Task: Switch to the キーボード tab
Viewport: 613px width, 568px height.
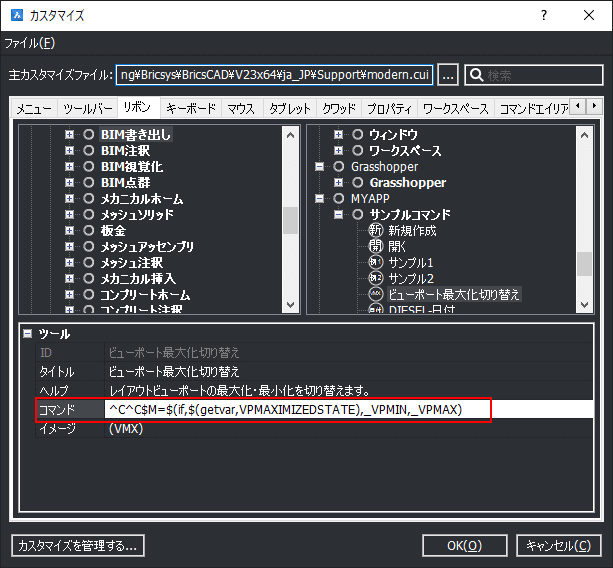Action: [191, 108]
